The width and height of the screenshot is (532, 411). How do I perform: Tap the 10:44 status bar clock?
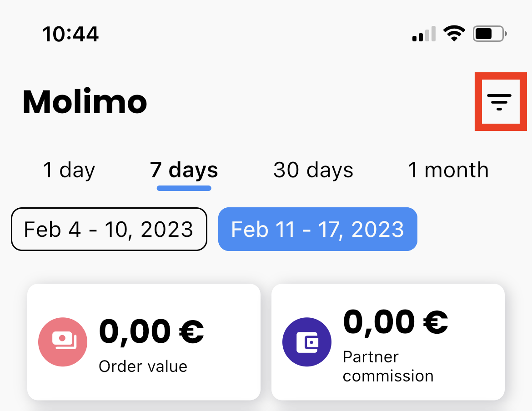(70, 34)
